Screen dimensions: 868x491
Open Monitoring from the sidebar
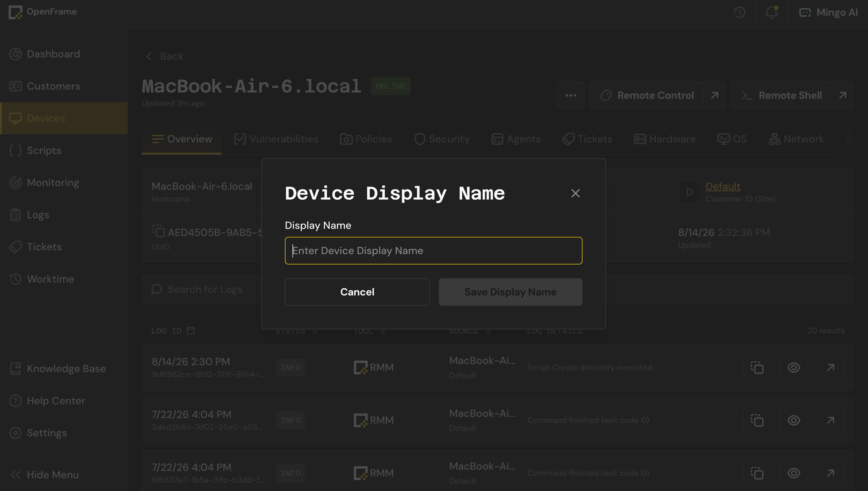pyautogui.click(x=64, y=183)
